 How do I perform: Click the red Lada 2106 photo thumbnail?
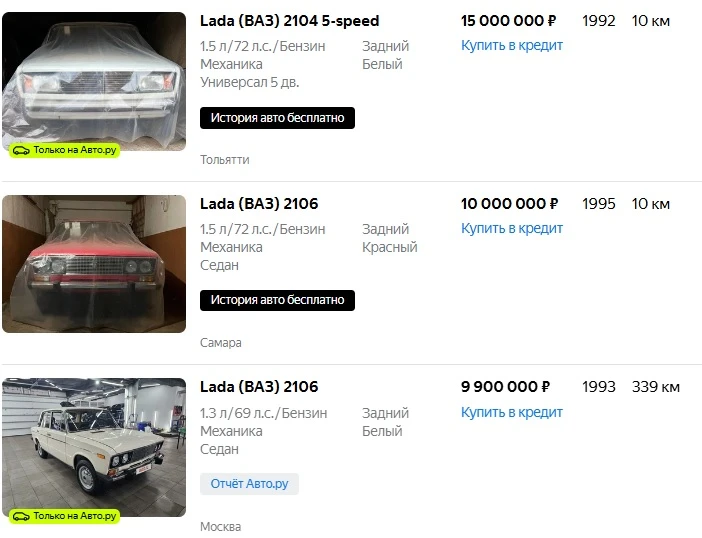94,264
